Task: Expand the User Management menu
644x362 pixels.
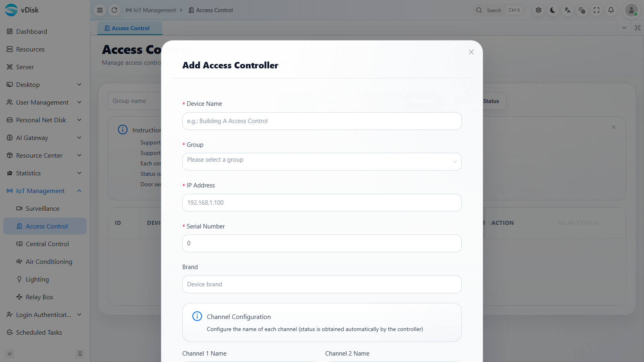Action: pyautogui.click(x=45, y=102)
